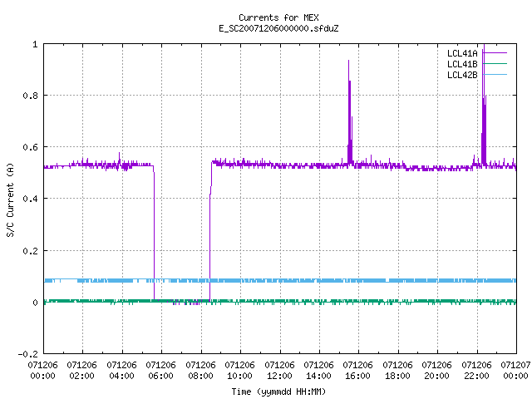Click the y-axis tick value 0.8
The height and width of the screenshot is (399, 532).
31,96
